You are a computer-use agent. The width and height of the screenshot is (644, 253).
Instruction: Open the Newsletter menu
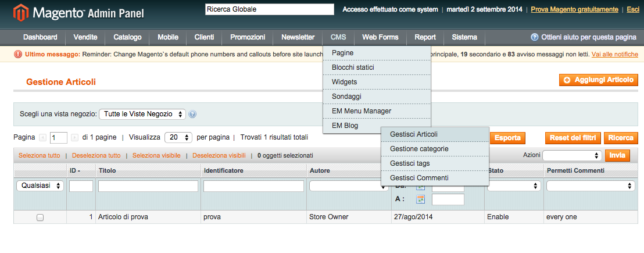(x=298, y=37)
